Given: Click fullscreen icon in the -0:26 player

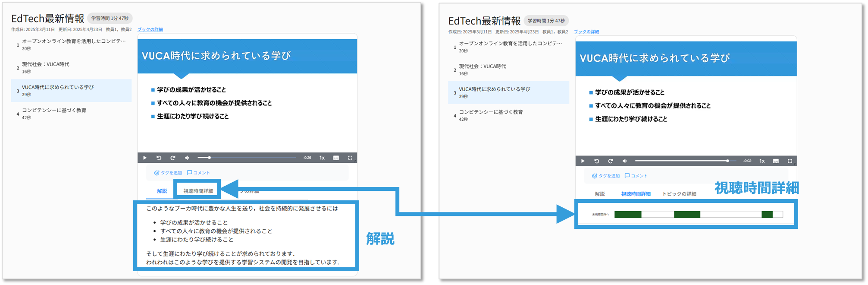Looking at the screenshot, I should tap(350, 158).
